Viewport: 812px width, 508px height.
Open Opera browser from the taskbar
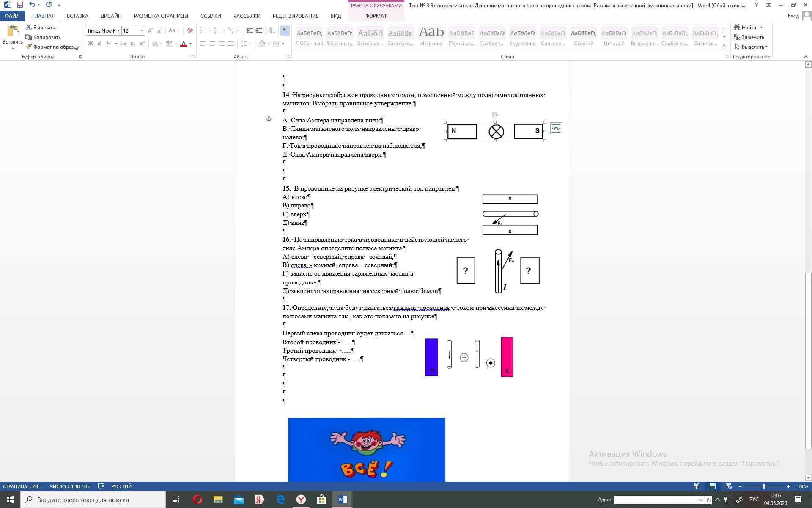pyautogui.click(x=197, y=500)
